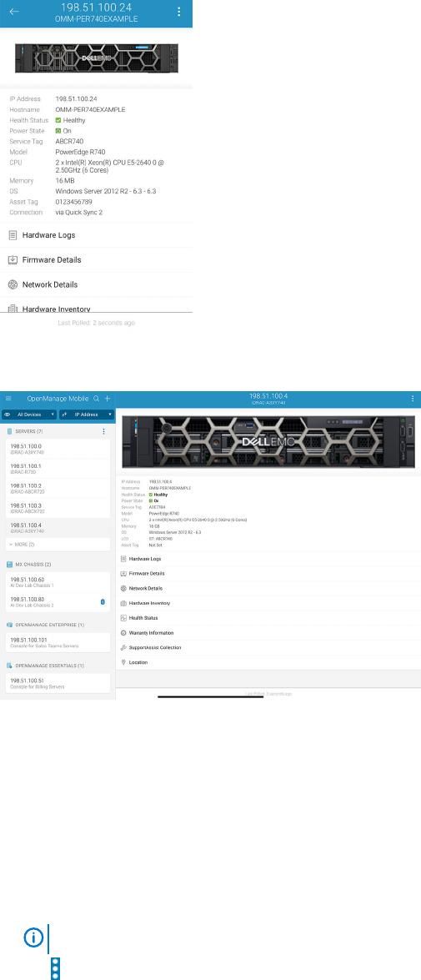Open the All Devices filter dropdown
The height and width of the screenshot is (980, 421).
(x=29, y=415)
